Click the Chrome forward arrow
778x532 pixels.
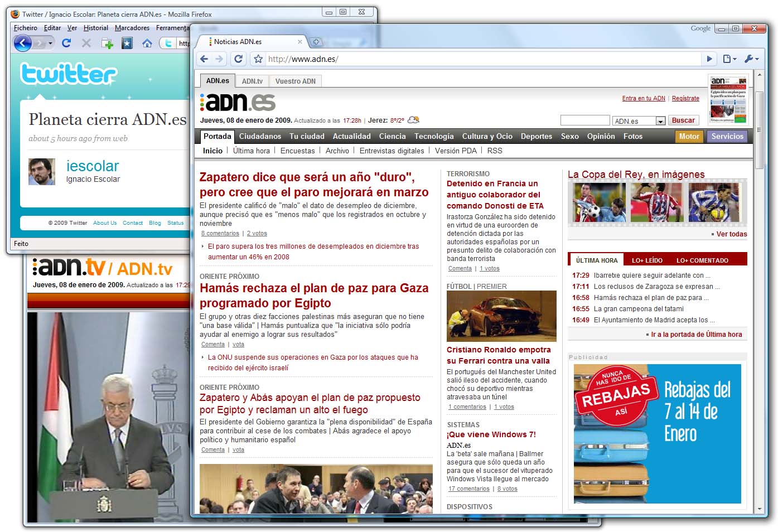[219, 59]
